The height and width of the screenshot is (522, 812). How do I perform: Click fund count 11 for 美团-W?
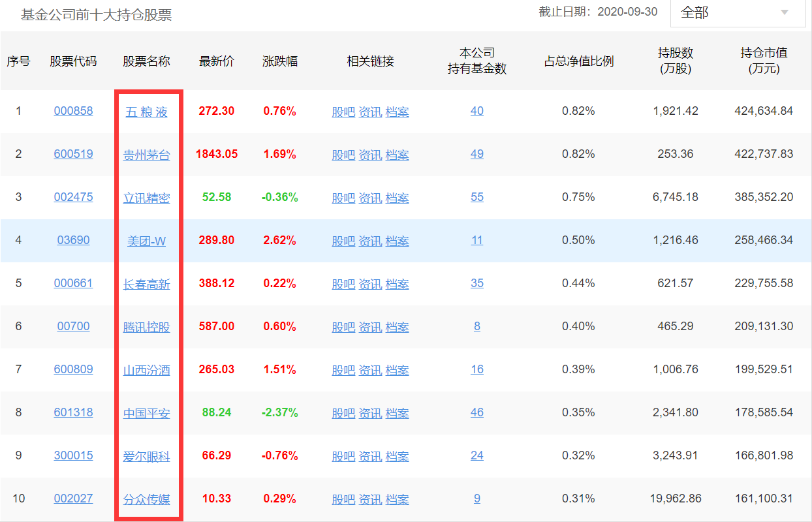point(477,240)
